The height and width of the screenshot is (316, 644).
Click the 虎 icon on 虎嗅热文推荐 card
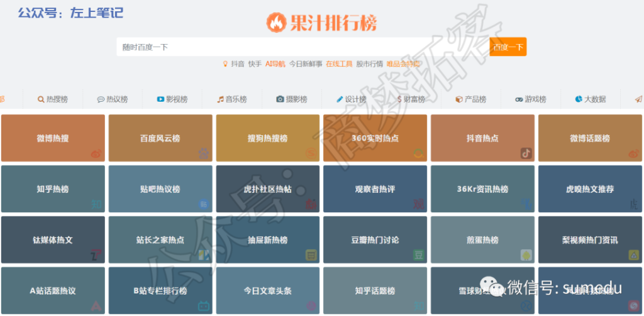point(634,204)
